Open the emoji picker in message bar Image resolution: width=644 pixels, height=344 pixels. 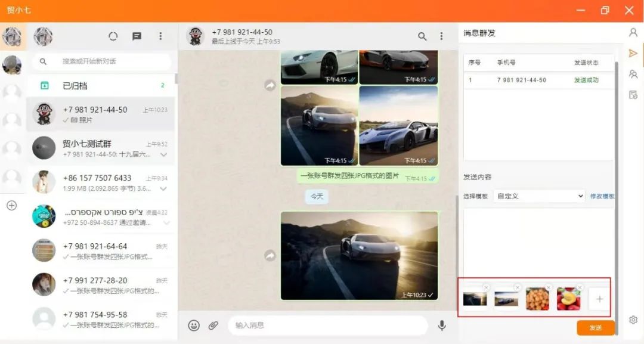pyautogui.click(x=194, y=326)
